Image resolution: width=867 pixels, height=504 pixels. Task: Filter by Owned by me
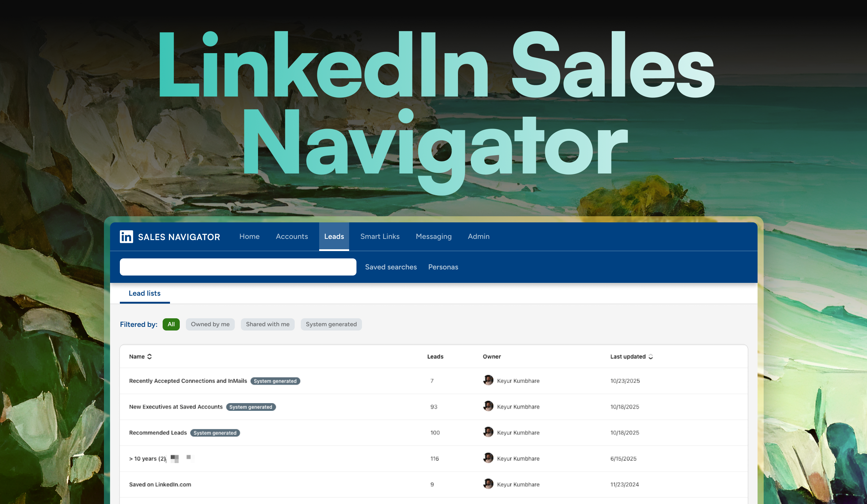[x=210, y=324]
